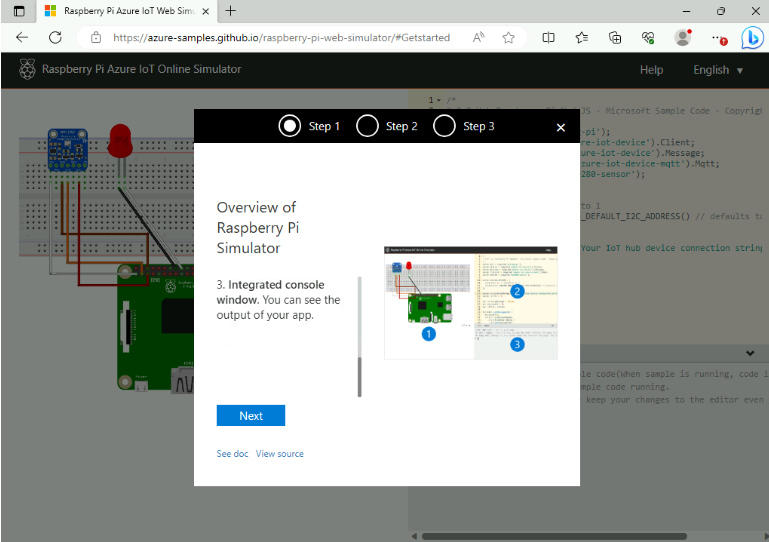The width and height of the screenshot is (769, 542).
Task: Click the address bar URL field
Action: 281,37
